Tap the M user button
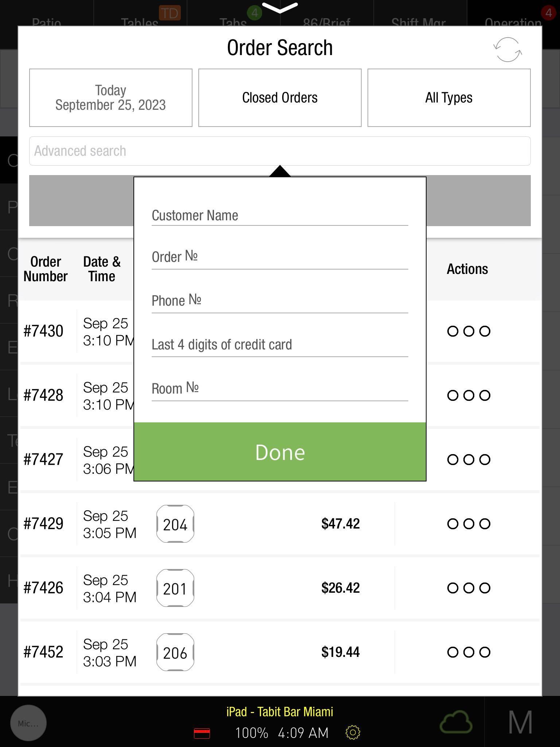 coord(520,722)
